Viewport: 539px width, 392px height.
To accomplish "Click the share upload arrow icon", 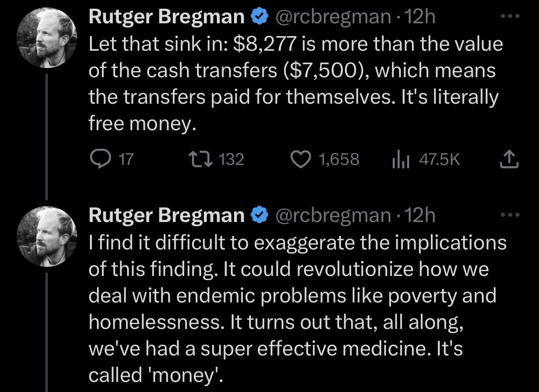I will coord(508,159).
